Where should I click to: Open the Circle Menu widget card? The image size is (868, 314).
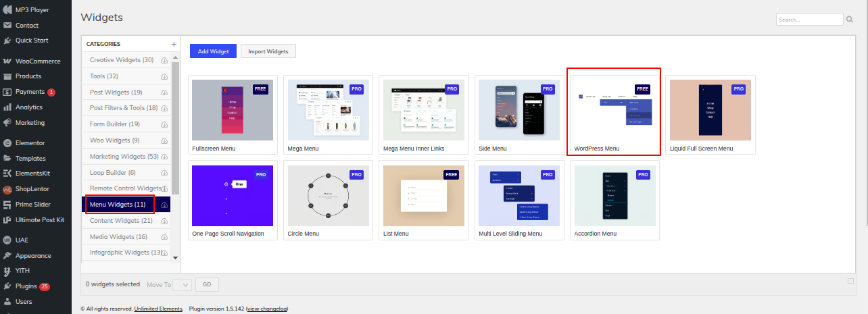tap(328, 200)
